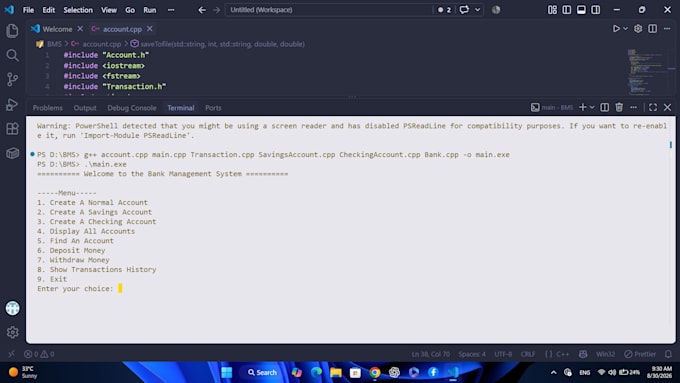Toggle the secondary side bar layout
This screenshot has height=383, width=680.
click(x=596, y=10)
